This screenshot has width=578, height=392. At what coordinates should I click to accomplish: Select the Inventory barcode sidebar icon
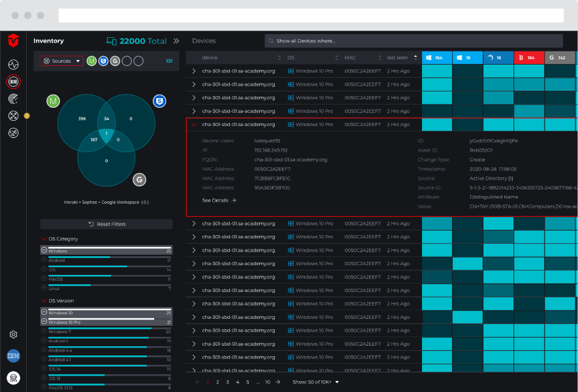[13, 82]
